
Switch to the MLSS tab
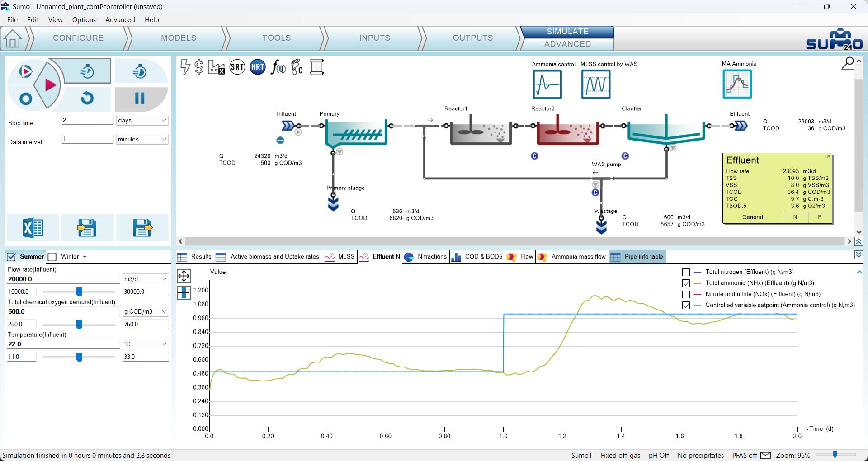coord(340,257)
